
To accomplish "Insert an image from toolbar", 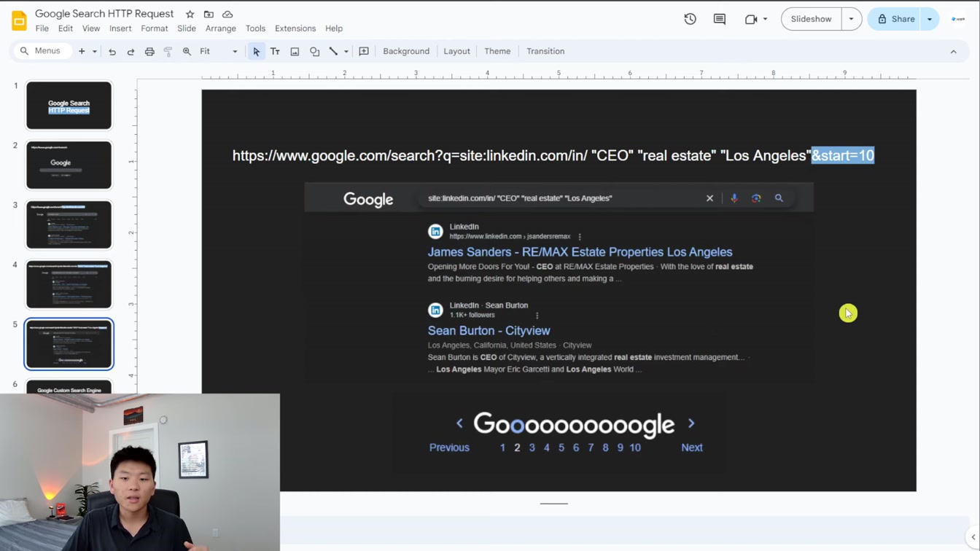I will [x=295, y=51].
